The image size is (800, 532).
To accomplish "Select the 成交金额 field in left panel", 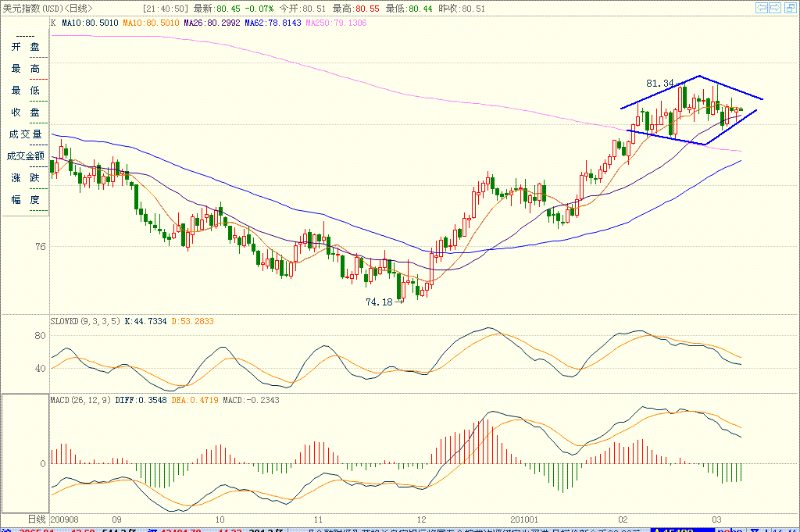I will 26,156.
